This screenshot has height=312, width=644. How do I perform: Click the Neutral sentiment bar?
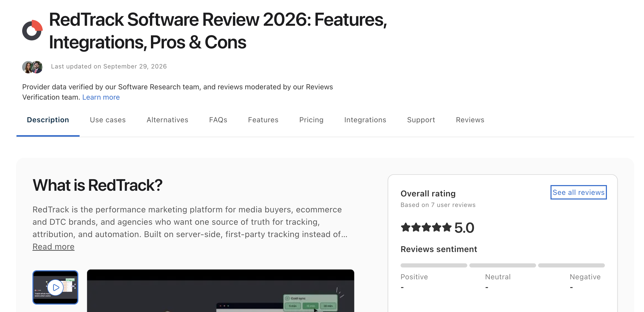(x=503, y=265)
